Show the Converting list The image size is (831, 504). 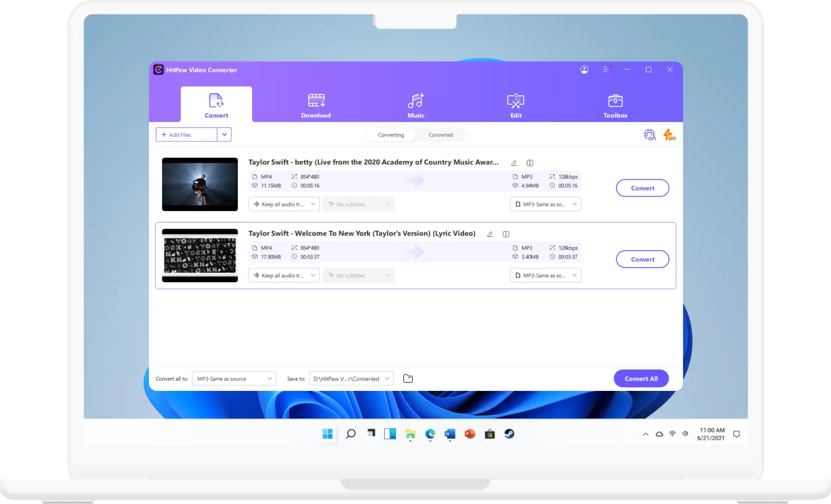391,135
